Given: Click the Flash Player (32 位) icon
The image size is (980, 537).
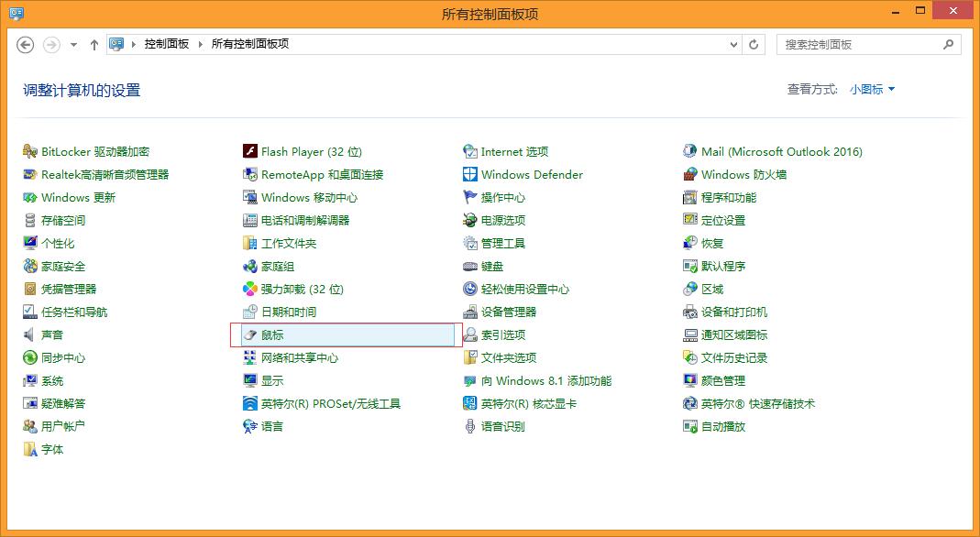Looking at the screenshot, I should [250, 152].
